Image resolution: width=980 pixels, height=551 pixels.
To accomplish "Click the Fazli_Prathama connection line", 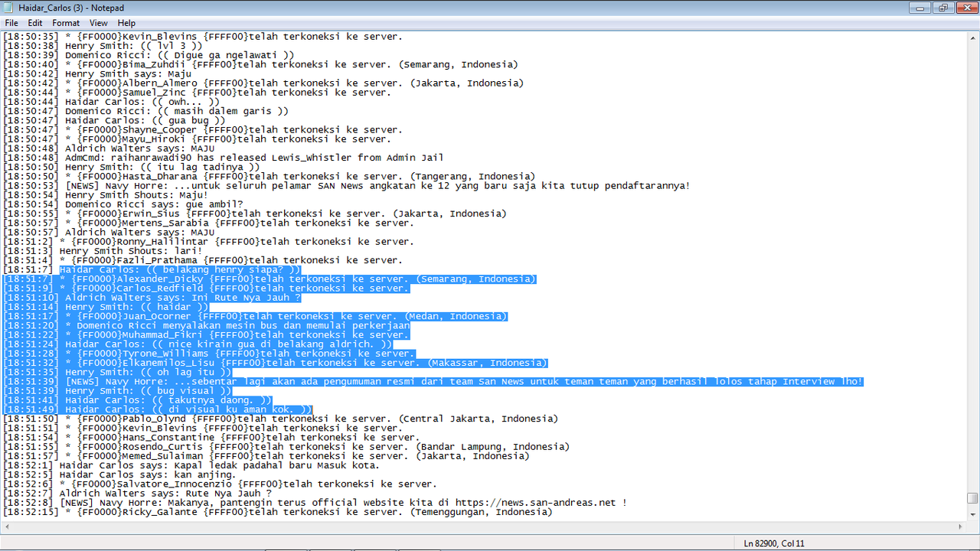I will tap(203, 260).
